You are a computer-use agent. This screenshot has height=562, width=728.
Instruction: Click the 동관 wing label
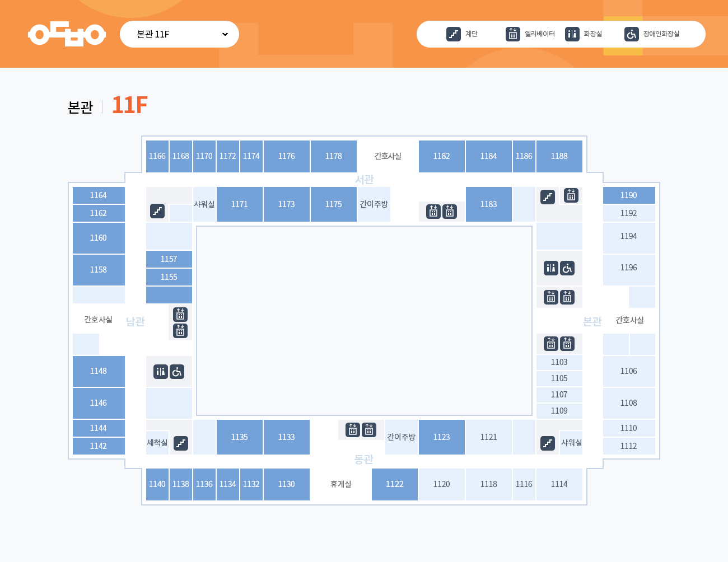[x=364, y=460]
